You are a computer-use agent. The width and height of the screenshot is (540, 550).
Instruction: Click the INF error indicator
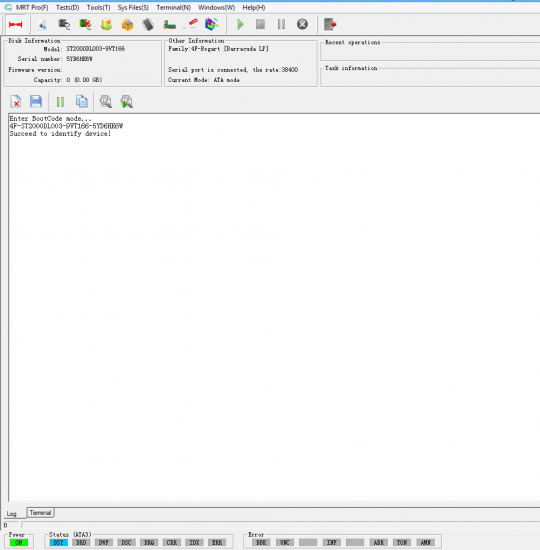tap(332, 542)
